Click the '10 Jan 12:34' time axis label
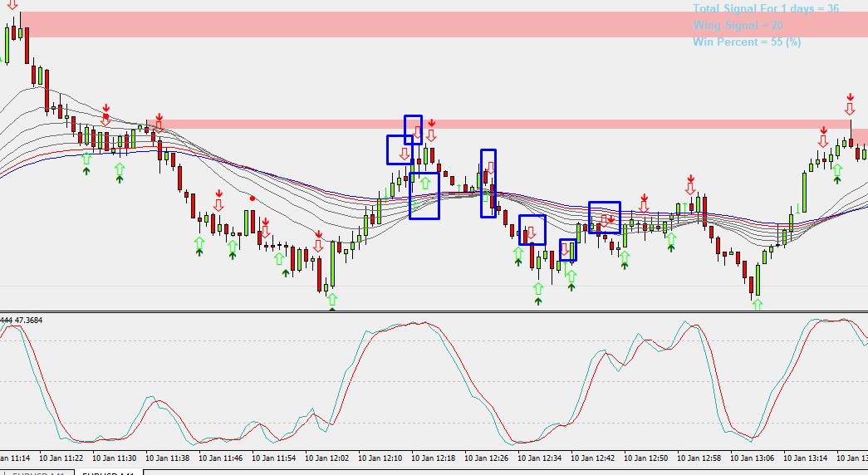The height and width of the screenshot is (475, 868). 539,458
